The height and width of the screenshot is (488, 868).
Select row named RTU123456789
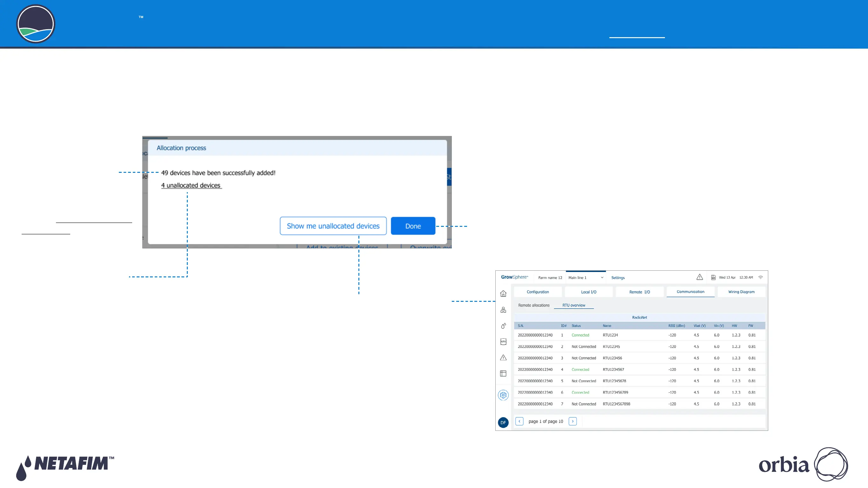[x=639, y=392]
